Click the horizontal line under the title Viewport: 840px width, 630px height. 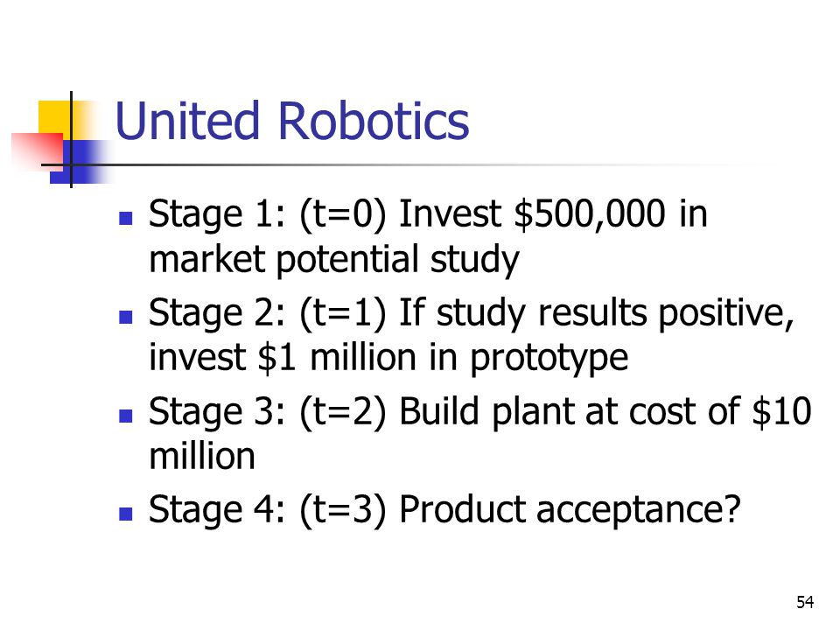pyautogui.click(x=407, y=165)
